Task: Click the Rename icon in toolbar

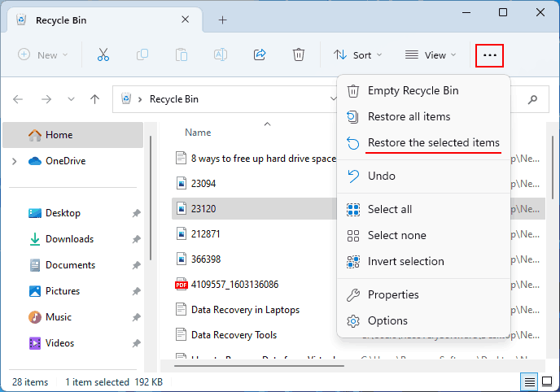Action: point(221,55)
